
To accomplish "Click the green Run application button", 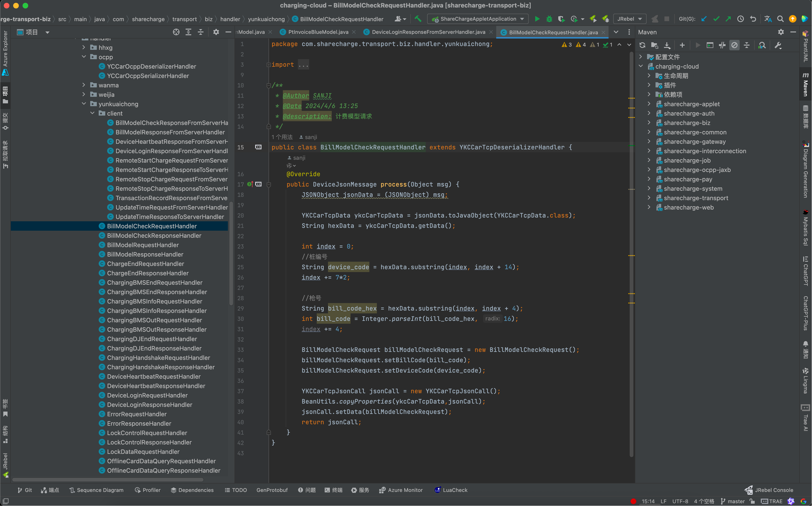I will (537, 19).
